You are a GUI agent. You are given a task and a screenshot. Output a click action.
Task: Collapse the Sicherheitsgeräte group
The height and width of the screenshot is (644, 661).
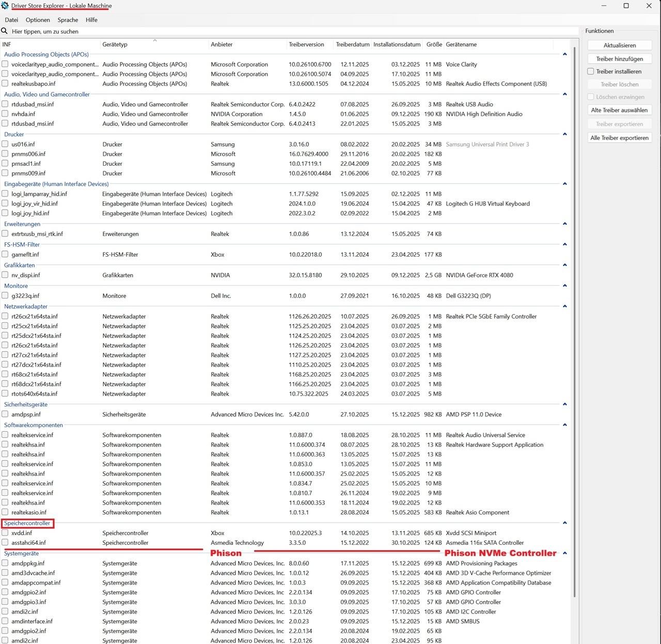pyautogui.click(x=564, y=404)
